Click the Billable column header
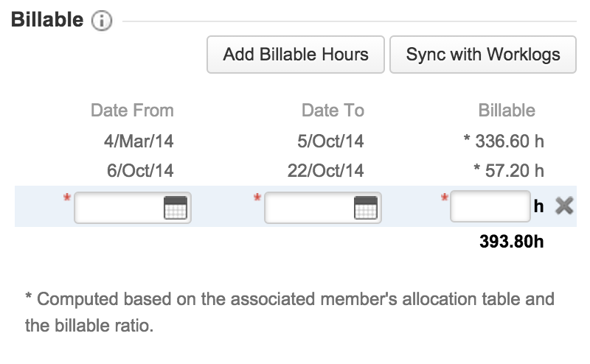This screenshot has height=364, width=590. tap(507, 111)
